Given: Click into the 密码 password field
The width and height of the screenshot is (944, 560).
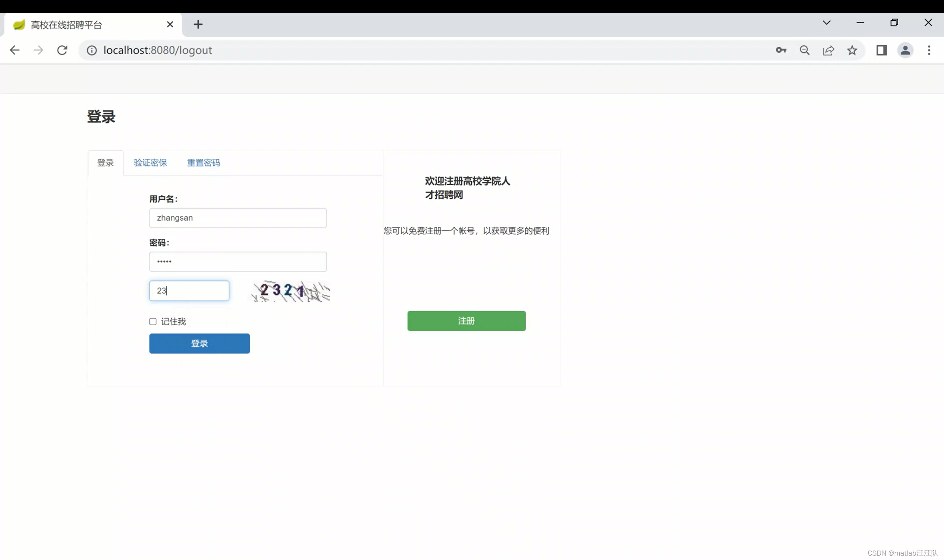Looking at the screenshot, I should coord(238,262).
